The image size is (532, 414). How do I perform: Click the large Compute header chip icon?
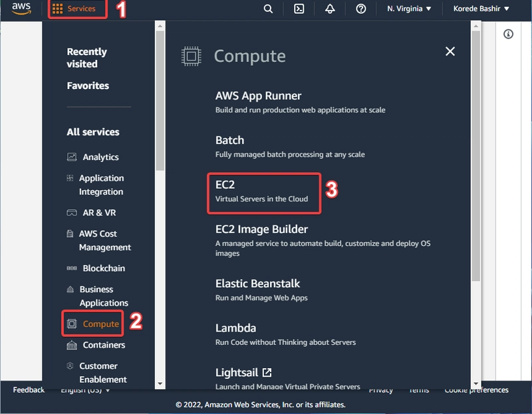192,56
